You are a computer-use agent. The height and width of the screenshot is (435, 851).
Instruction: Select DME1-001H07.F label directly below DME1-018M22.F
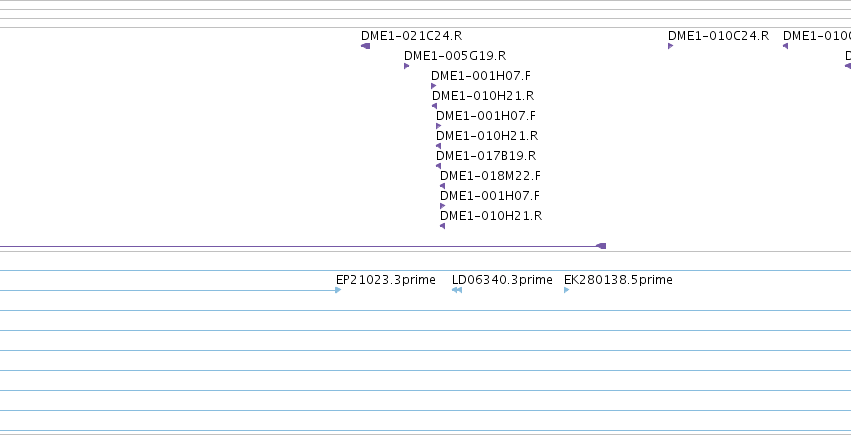point(490,196)
